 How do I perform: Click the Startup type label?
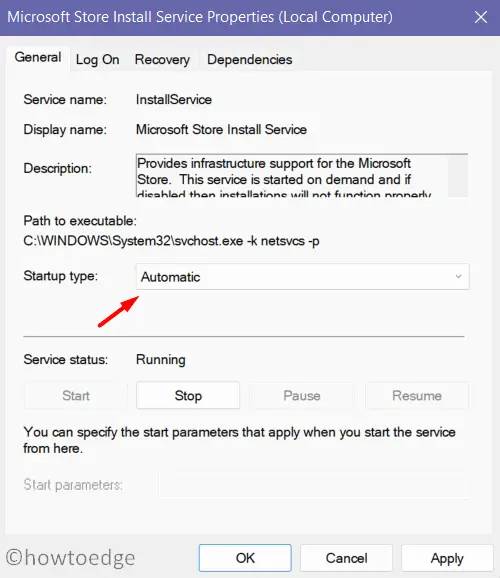[x=60, y=276]
